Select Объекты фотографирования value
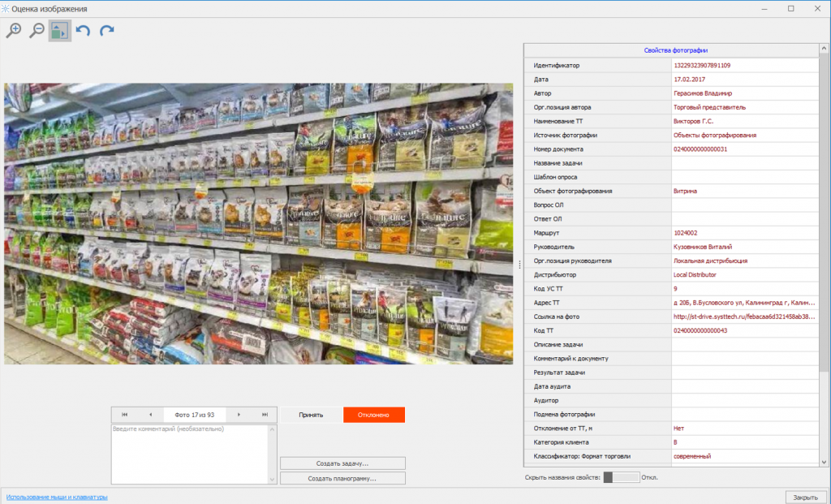The image size is (831, 504). (x=715, y=136)
